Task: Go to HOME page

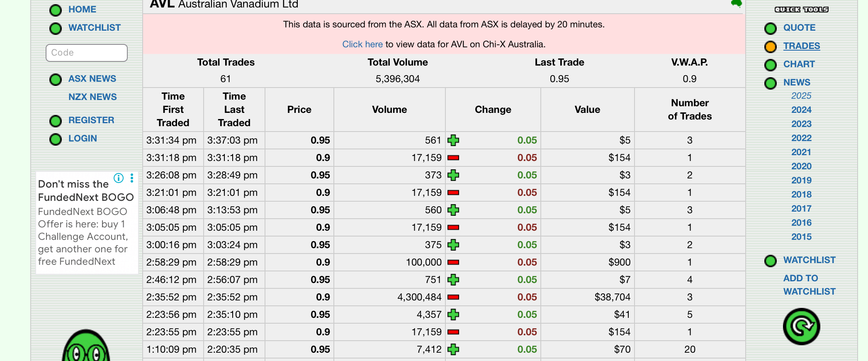Action: pos(82,9)
